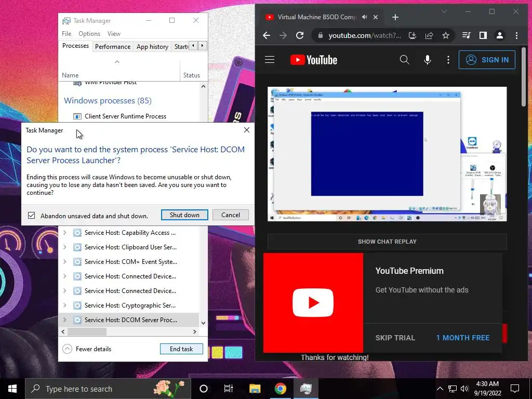The image size is (532, 399).
Task: Open the Chrome tab search dropdown
Action: click(444, 11)
